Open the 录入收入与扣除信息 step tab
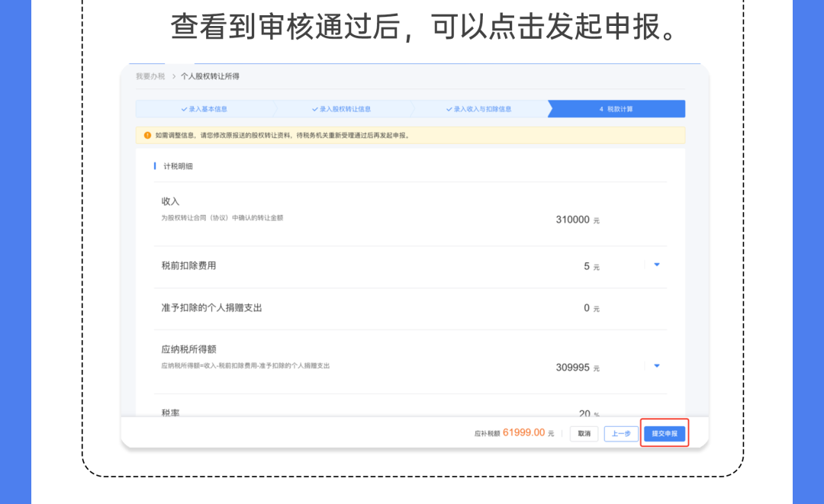The width and height of the screenshot is (824, 504). [x=478, y=109]
